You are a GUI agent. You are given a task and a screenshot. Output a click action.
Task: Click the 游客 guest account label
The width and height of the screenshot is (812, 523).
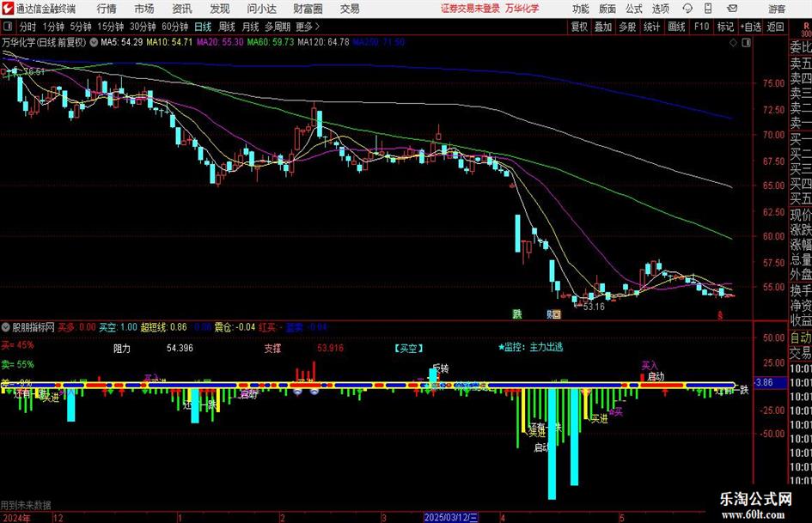tap(776, 9)
